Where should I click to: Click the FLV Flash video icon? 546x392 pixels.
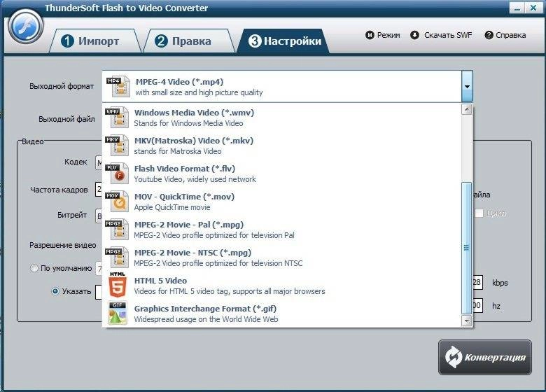[x=117, y=174]
